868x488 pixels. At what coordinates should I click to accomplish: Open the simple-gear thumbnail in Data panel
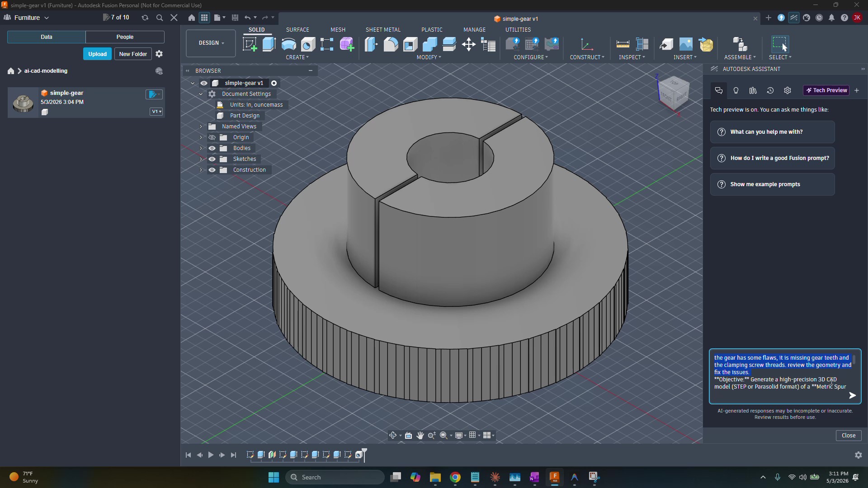pos(23,103)
